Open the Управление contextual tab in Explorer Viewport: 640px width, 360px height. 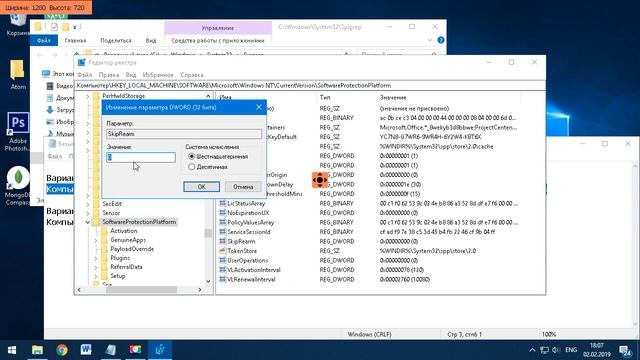tap(218, 28)
